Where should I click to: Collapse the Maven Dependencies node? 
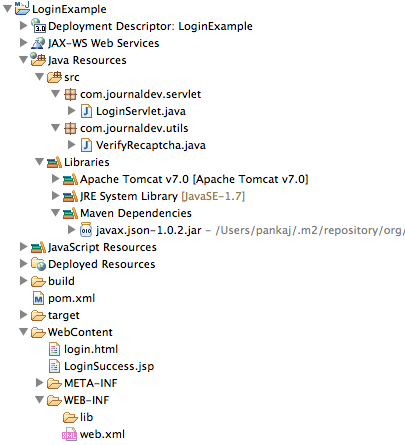pos(56,213)
